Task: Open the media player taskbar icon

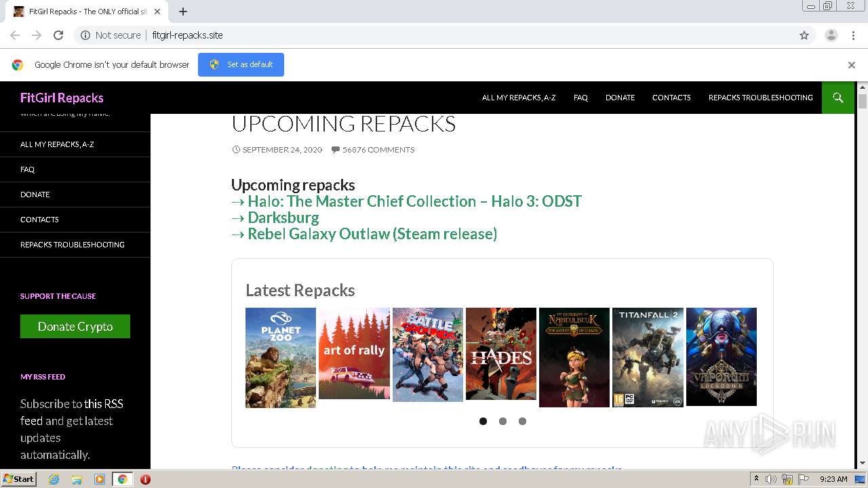Action: [100, 479]
